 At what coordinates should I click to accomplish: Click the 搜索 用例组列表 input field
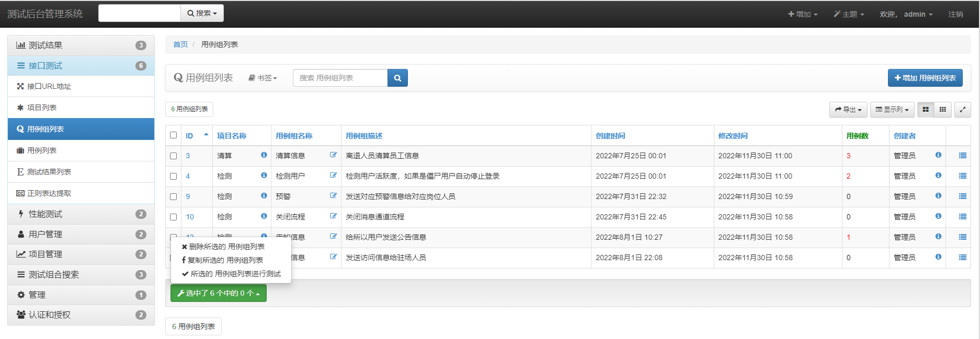pyautogui.click(x=340, y=78)
